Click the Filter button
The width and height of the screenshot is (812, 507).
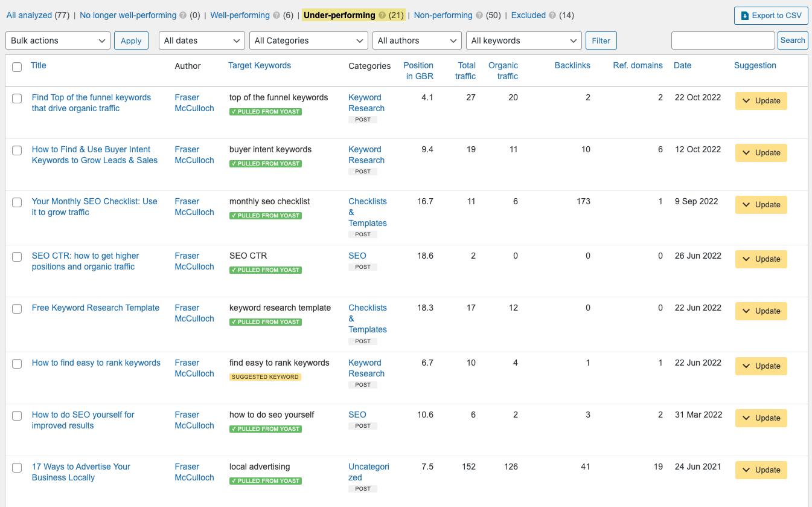click(601, 40)
